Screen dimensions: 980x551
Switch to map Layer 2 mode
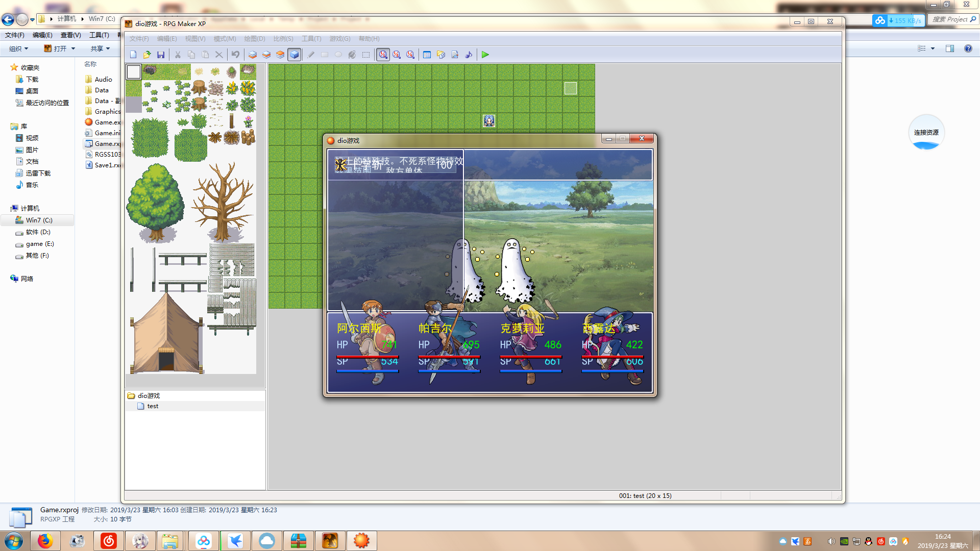tap(266, 55)
